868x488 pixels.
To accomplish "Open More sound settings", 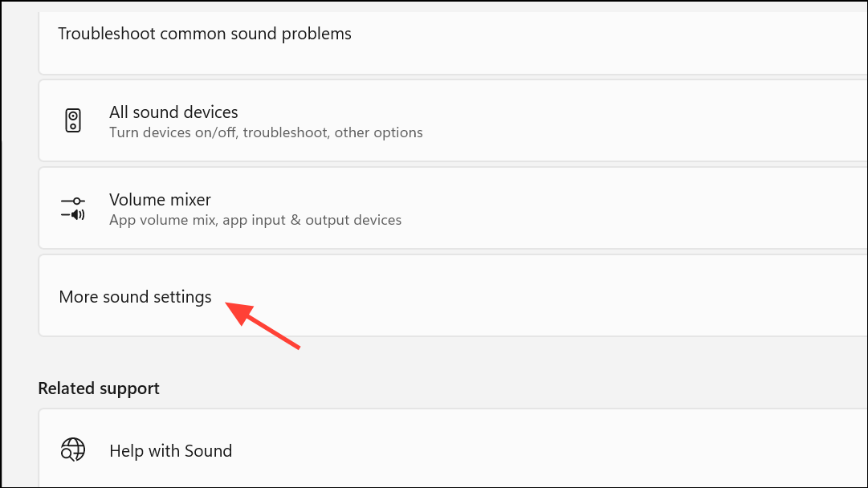I will tap(135, 297).
